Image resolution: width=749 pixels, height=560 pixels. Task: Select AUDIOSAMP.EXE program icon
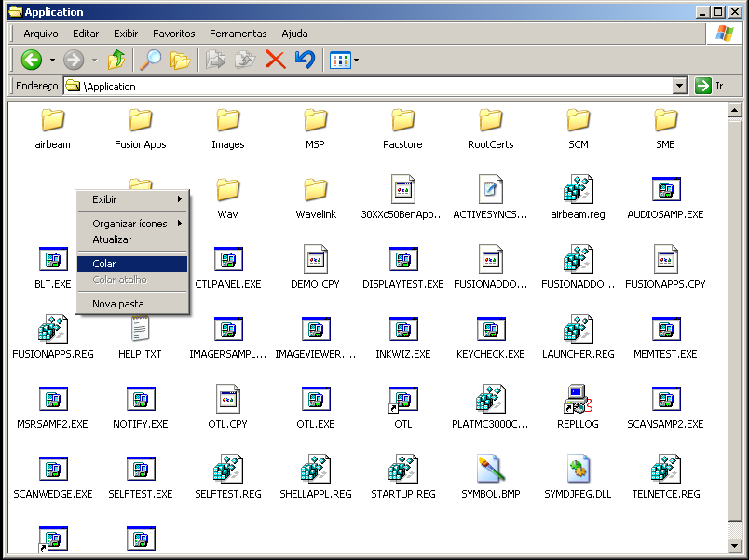(x=666, y=190)
